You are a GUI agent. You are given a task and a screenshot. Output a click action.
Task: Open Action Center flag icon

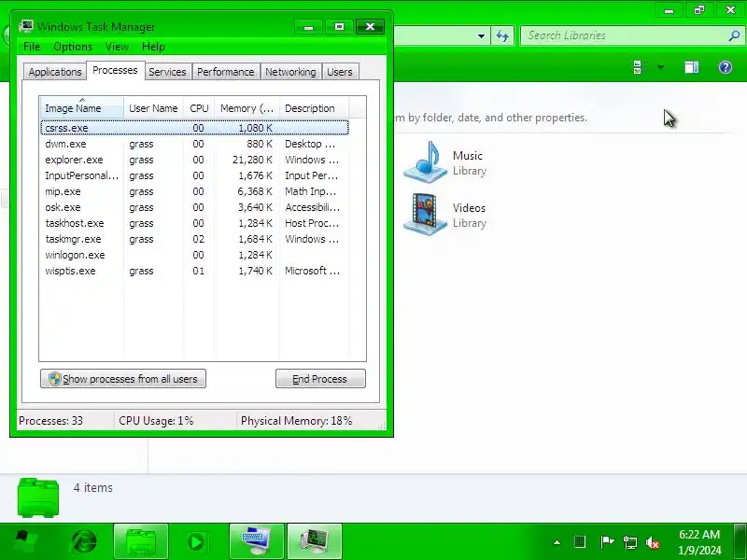(x=606, y=542)
